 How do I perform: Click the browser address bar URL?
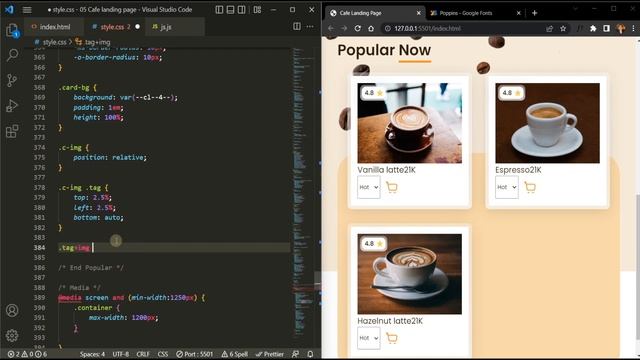point(428,29)
